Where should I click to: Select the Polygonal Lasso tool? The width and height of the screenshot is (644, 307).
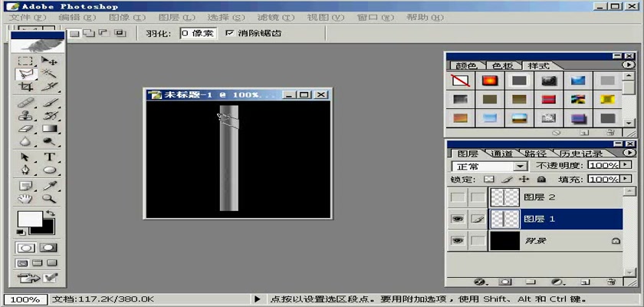[25, 74]
